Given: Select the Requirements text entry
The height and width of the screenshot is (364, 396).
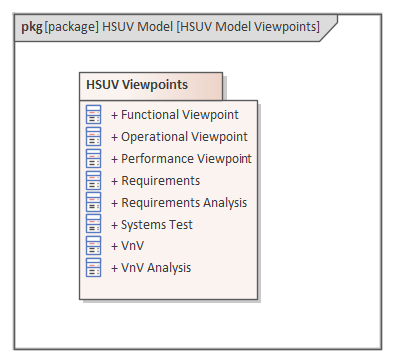Looking at the screenshot, I should click(156, 181).
